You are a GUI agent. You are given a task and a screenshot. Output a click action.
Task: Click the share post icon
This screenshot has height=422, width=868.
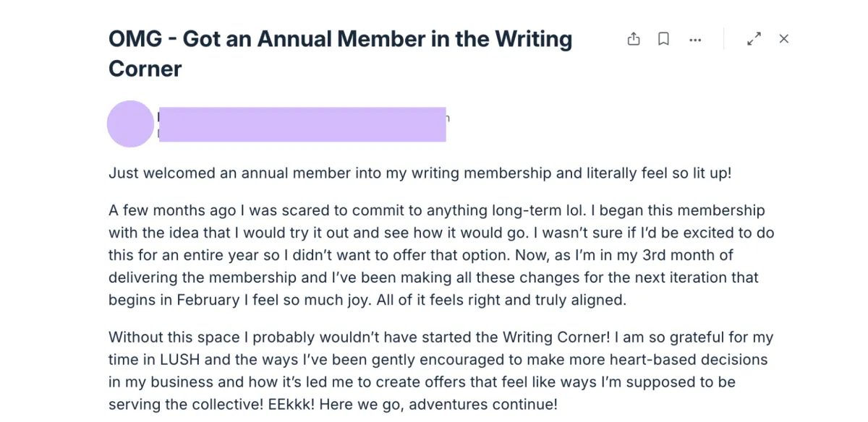pyautogui.click(x=634, y=39)
